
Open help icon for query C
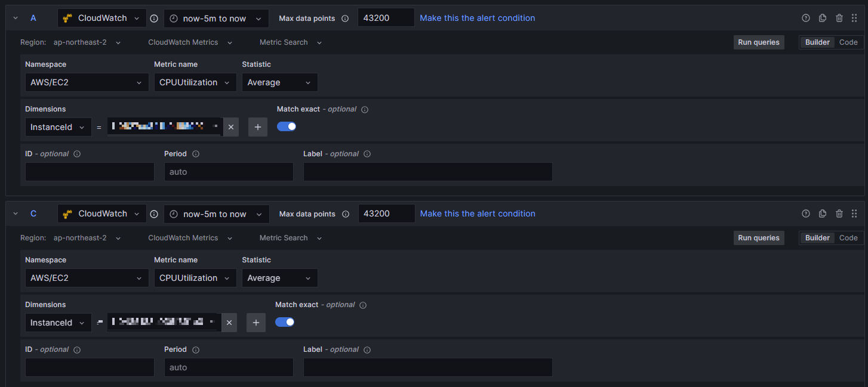(806, 213)
